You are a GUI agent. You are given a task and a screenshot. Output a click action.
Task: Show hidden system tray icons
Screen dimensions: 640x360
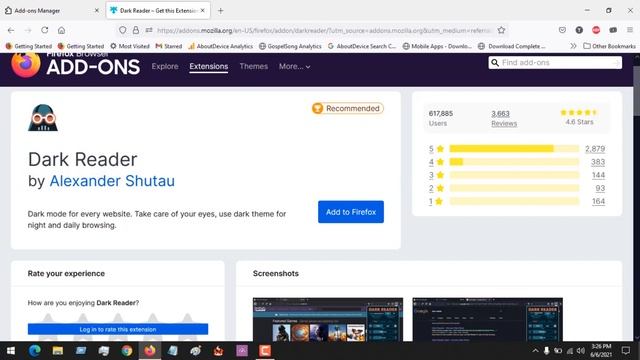(535, 351)
